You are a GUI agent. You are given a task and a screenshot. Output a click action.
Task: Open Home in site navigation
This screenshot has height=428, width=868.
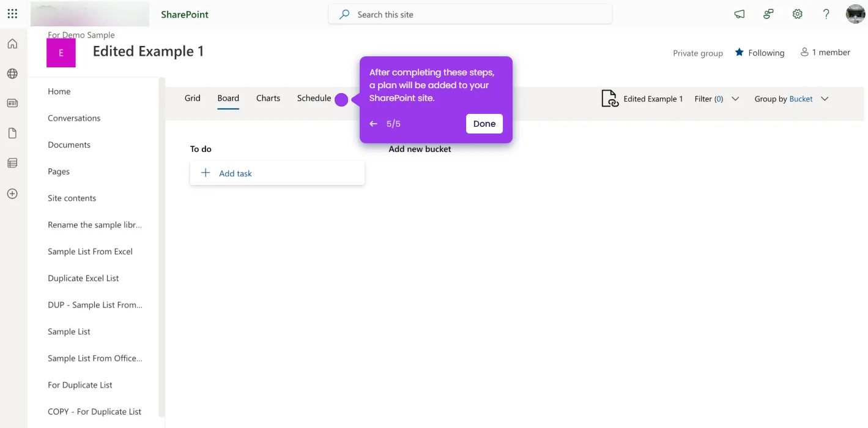(x=59, y=91)
